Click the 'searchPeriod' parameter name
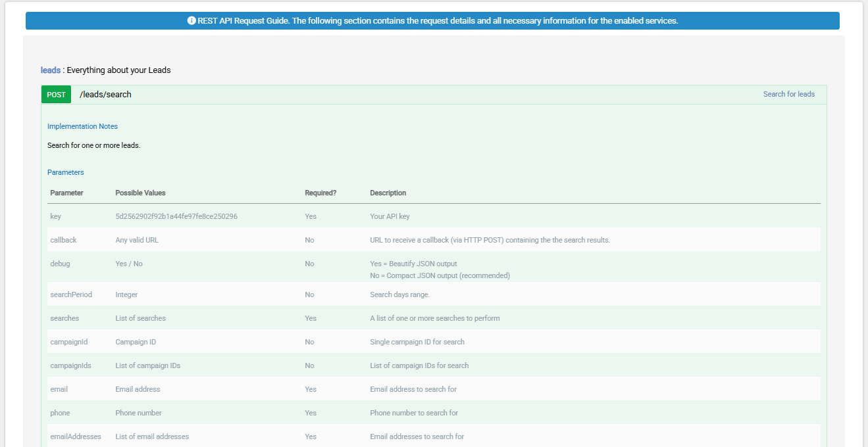868x447 pixels. [71, 294]
